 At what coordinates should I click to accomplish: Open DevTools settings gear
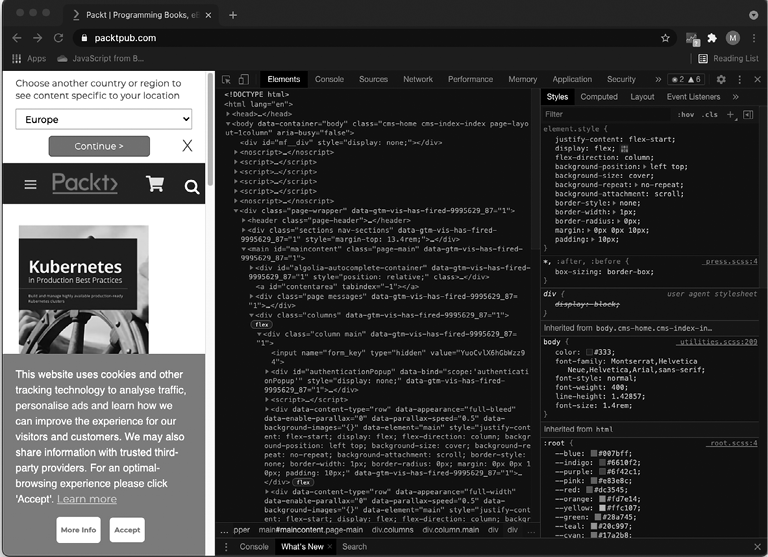721,79
